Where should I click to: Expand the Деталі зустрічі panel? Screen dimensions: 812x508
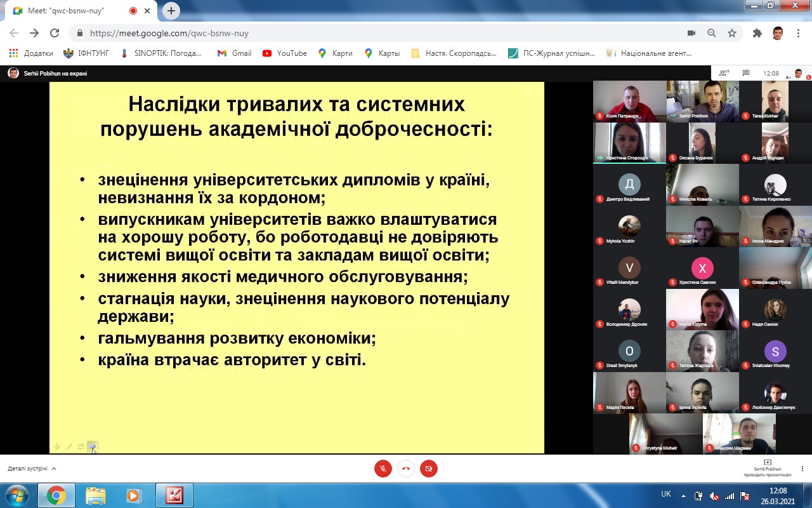click(x=32, y=469)
